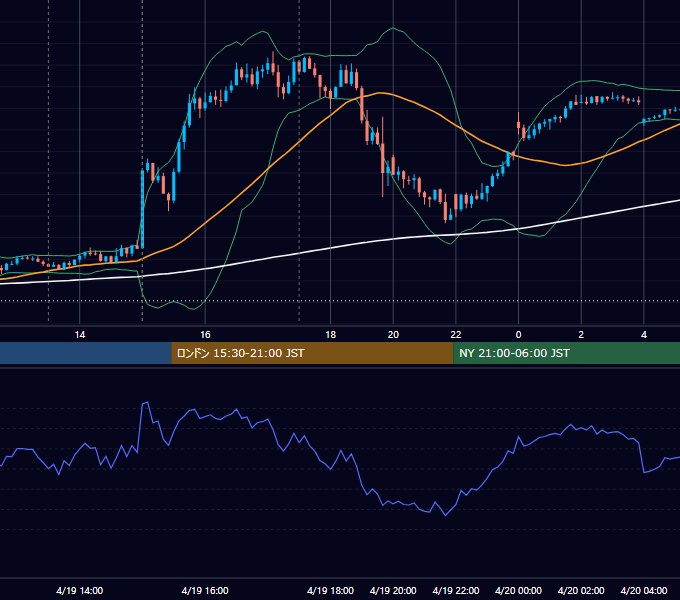Select the 22 hour axis label
The height and width of the screenshot is (600, 680).
click(456, 335)
